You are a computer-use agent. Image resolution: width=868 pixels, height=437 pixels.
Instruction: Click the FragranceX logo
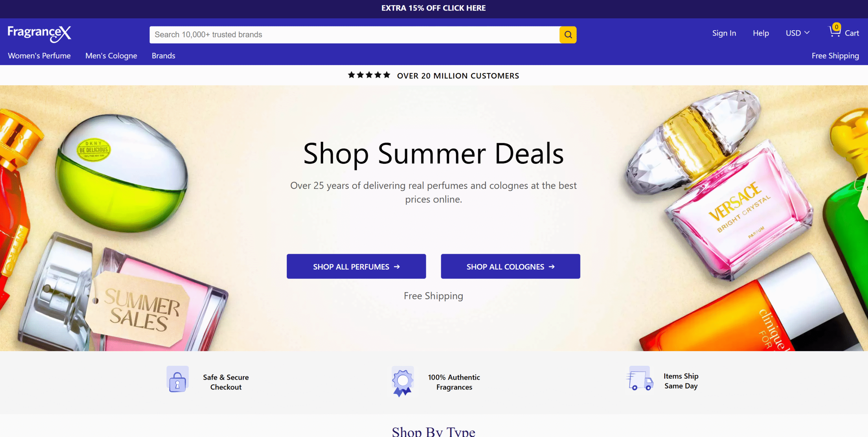tap(39, 33)
